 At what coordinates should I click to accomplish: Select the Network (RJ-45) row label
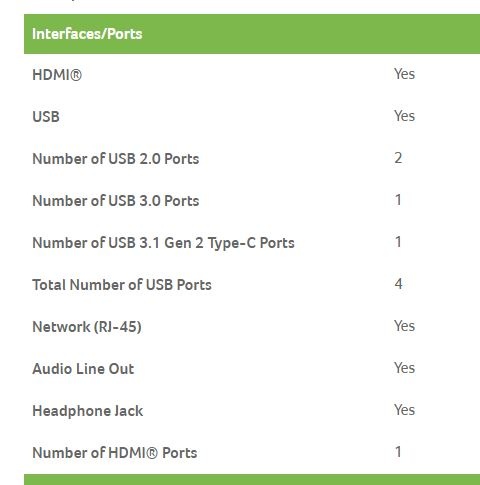87,327
